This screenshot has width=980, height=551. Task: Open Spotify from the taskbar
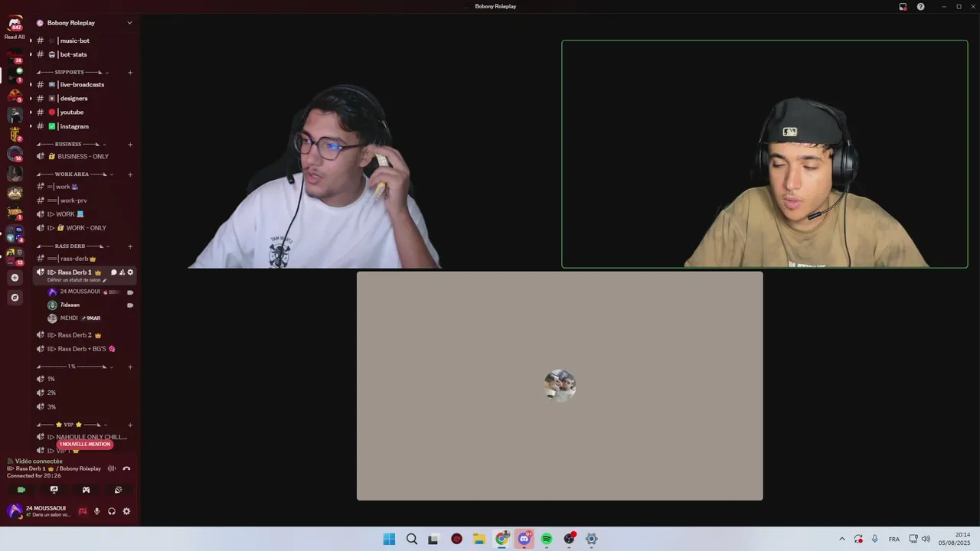click(547, 539)
